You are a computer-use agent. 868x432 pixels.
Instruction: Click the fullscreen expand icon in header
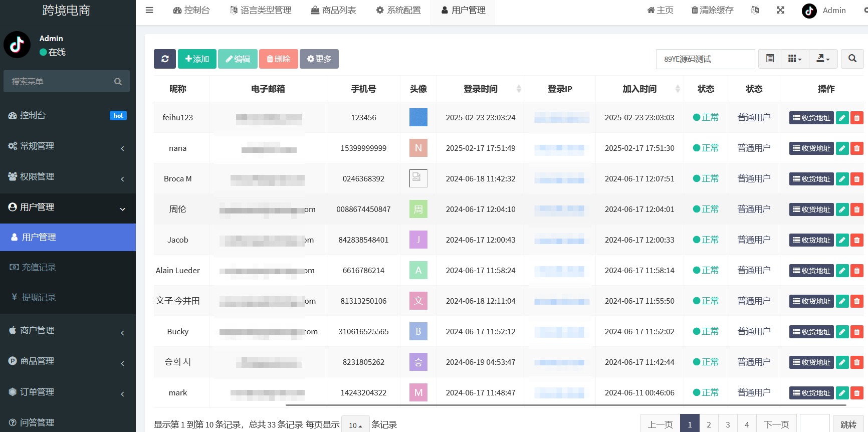pyautogui.click(x=780, y=10)
